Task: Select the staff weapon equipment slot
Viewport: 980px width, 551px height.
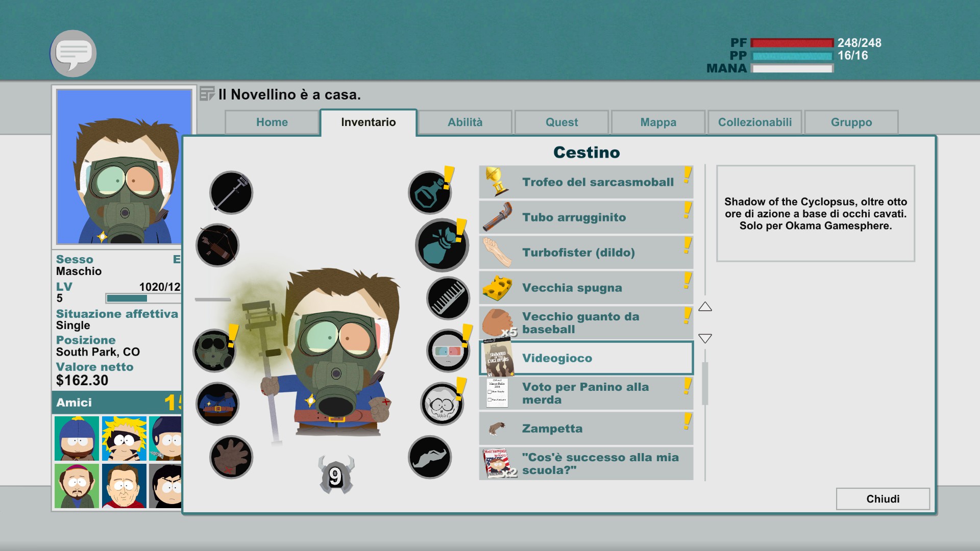Action: tap(231, 192)
